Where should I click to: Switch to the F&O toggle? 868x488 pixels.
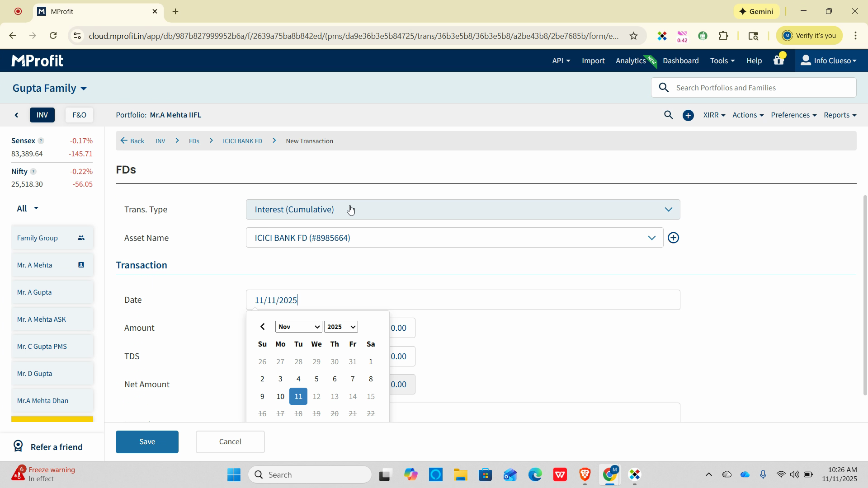[x=79, y=115]
